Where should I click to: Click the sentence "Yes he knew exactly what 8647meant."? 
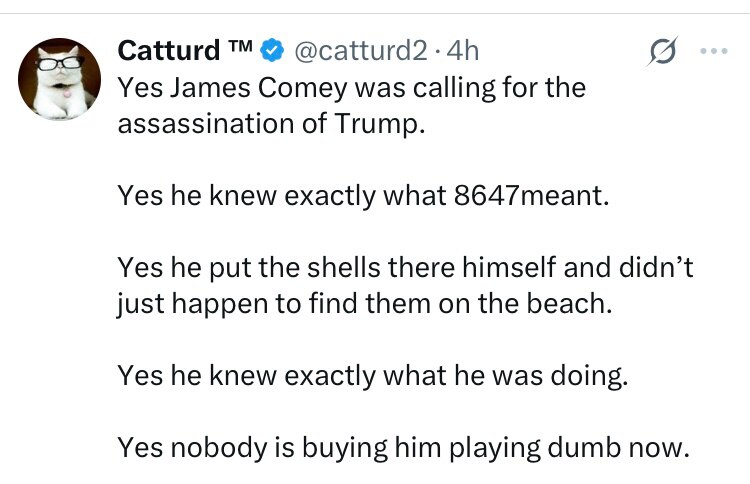(x=363, y=196)
